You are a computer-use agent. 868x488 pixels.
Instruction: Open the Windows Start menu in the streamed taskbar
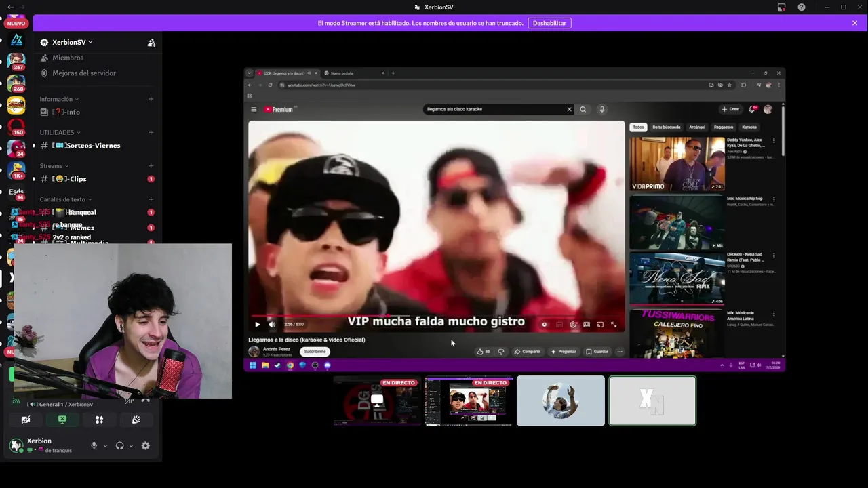252,365
